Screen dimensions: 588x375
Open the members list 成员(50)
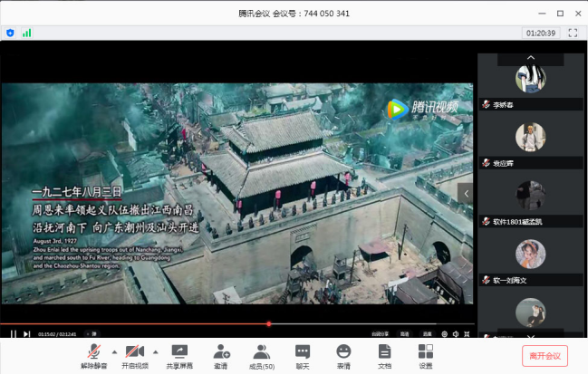click(263, 354)
